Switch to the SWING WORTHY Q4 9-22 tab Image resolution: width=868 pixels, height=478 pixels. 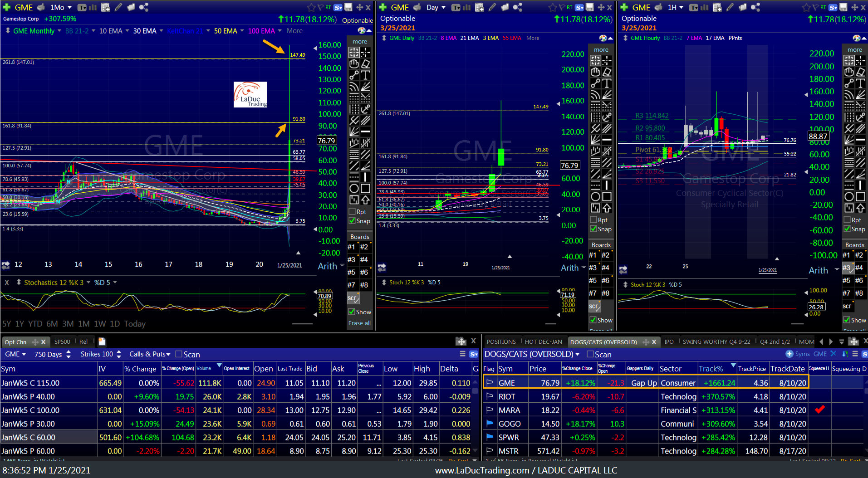716,341
